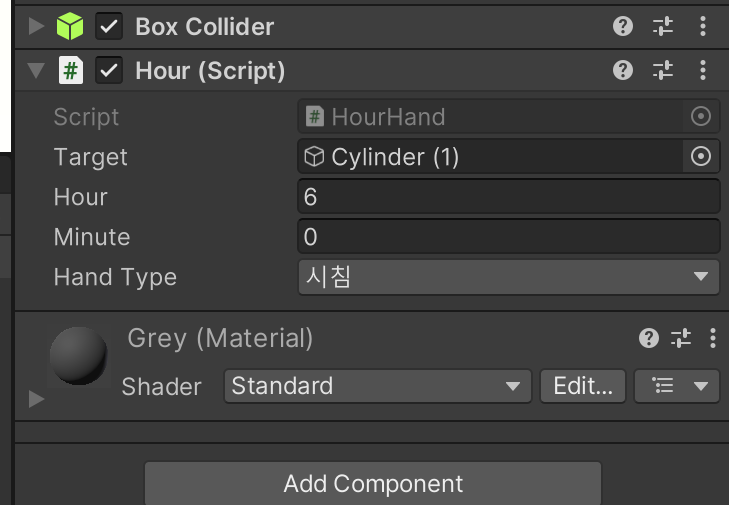729x505 pixels.
Task: Open Box Collider help reference icon
Action: point(623,26)
